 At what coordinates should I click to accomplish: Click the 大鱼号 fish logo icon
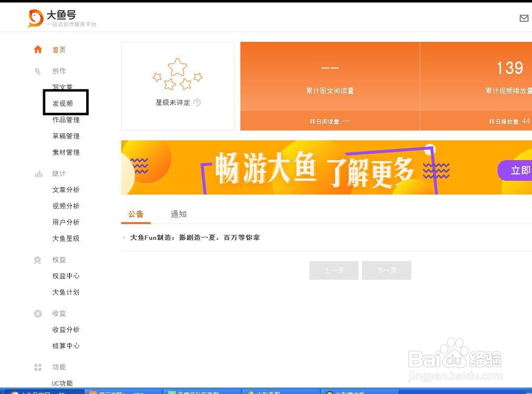[36, 18]
